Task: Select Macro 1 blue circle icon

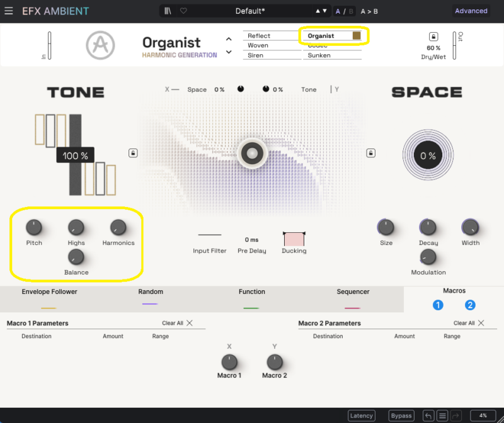Action: (438, 305)
